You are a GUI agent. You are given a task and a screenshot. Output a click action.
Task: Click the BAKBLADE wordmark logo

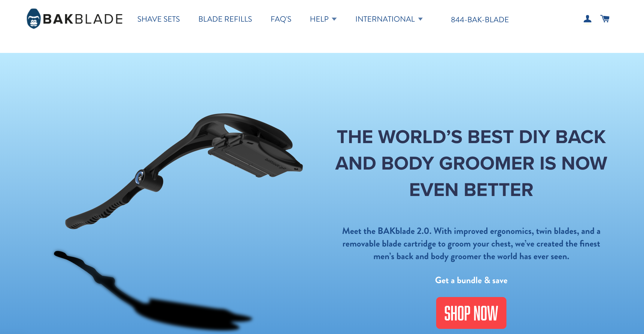(x=83, y=19)
